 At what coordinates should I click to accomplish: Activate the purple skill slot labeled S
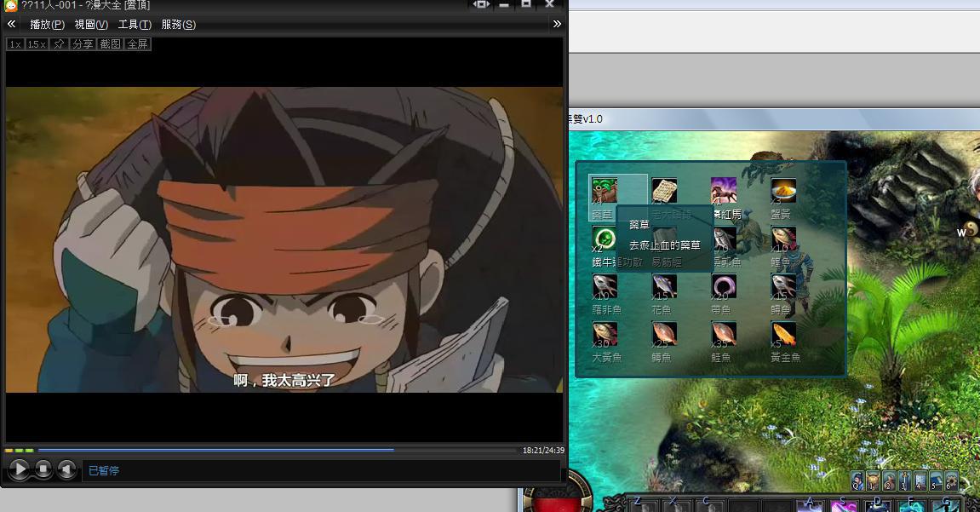[x=844, y=504]
